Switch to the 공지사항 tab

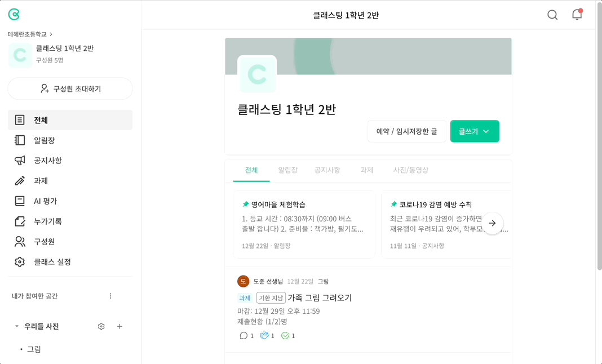[327, 170]
